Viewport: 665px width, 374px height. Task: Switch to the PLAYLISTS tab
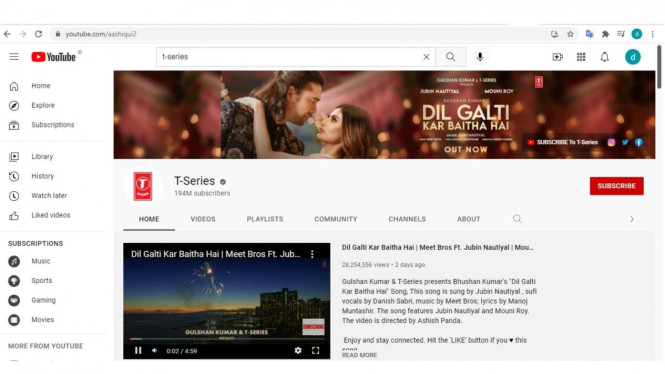click(265, 219)
